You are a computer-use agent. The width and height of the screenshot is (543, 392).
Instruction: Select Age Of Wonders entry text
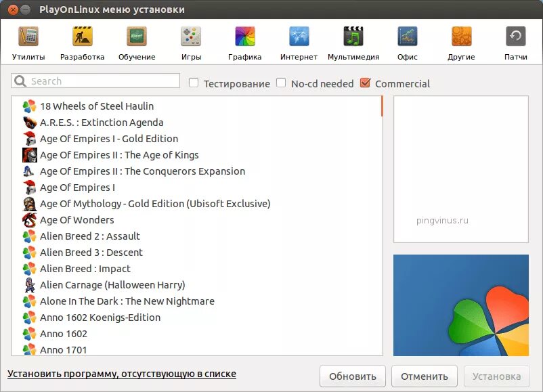click(x=77, y=220)
